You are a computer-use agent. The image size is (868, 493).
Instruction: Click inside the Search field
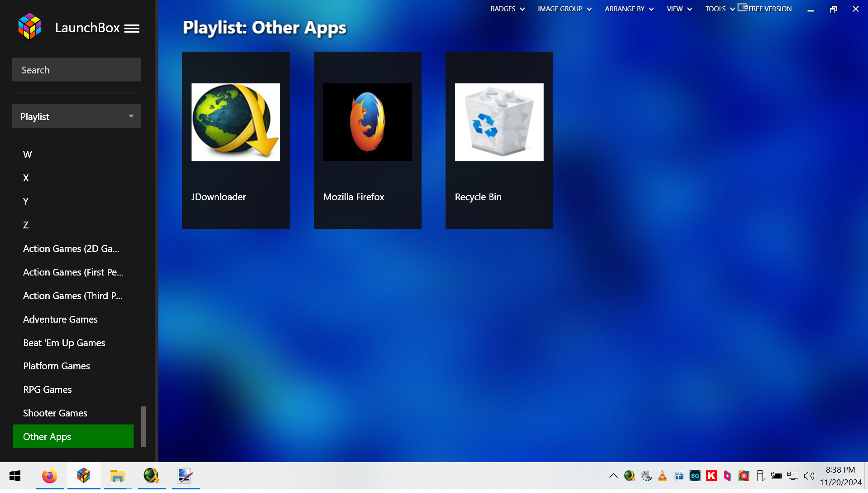point(77,70)
